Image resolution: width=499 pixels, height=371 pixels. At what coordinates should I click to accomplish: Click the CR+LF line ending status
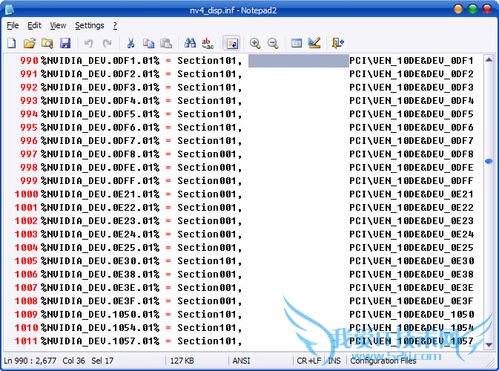click(309, 361)
